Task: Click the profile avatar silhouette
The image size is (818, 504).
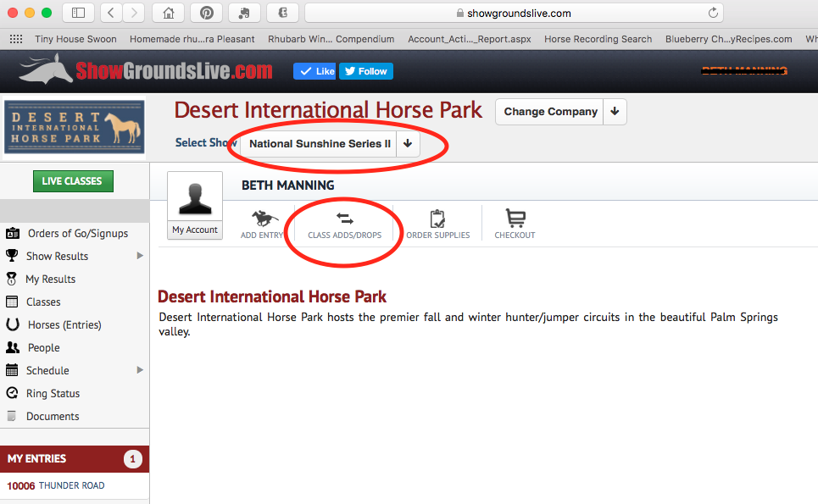Action: tap(195, 197)
